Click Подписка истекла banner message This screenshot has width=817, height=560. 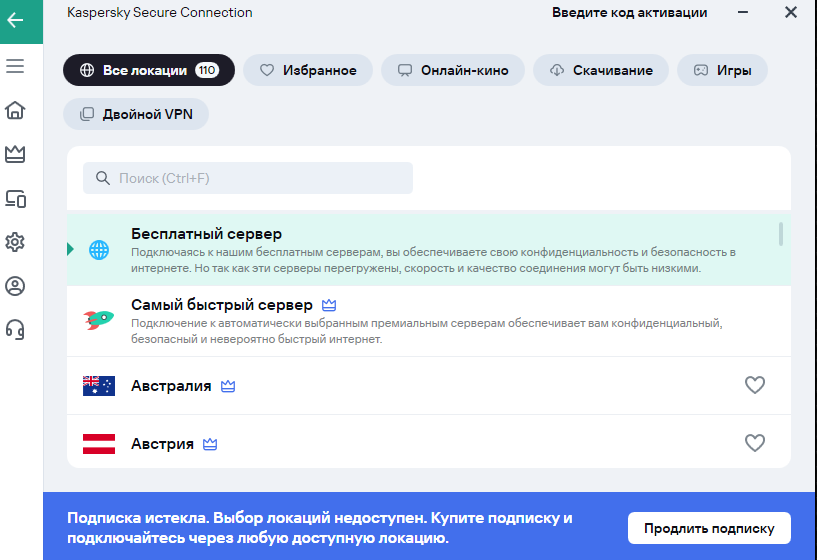tap(320, 528)
